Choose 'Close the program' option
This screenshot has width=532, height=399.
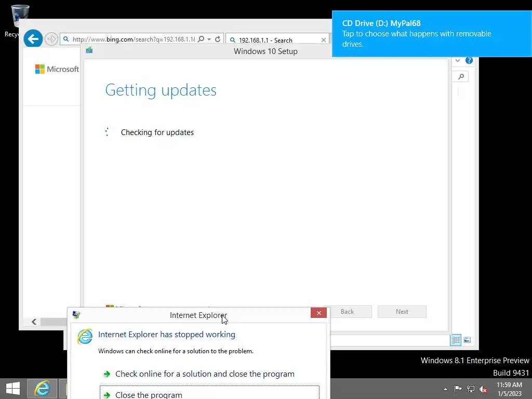(x=209, y=392)
